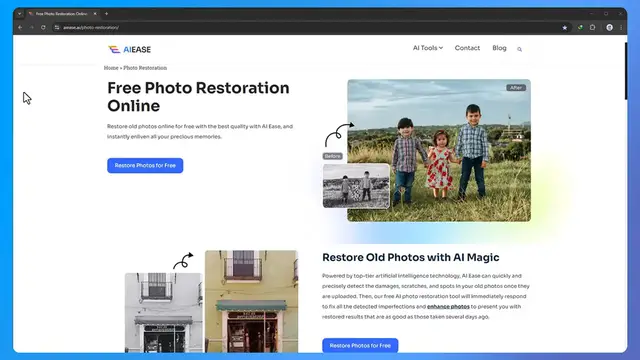Reload the page with the refresh icon

pyautogui.click(x=43, y=27)
